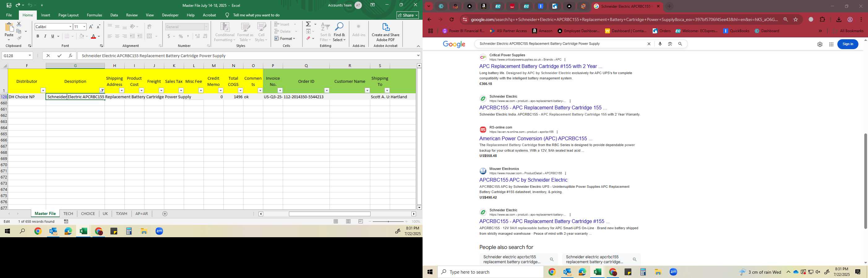868x278 pixels.
Task: Open the Number Format dropdown showing General
Action: [x=206, y=27]
